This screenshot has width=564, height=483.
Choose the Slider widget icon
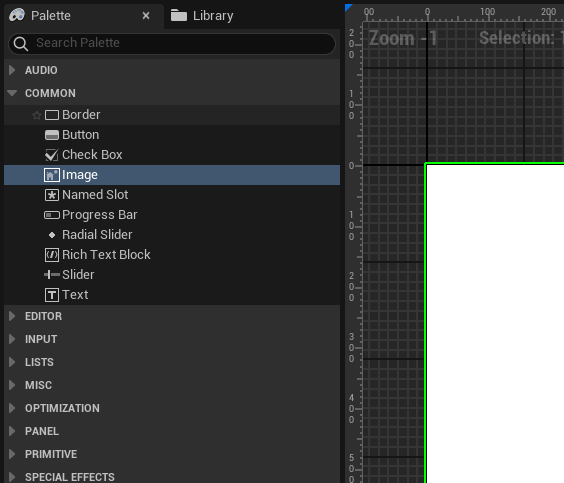click(x=52, y=275)
